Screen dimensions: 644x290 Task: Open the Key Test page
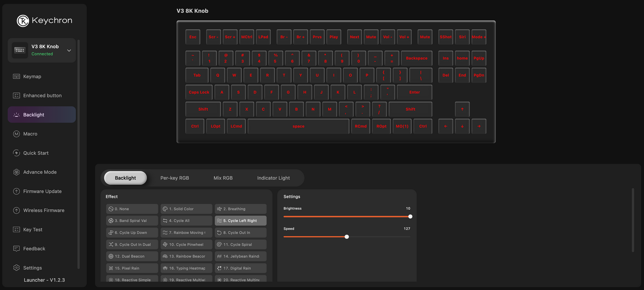(33, 229)
